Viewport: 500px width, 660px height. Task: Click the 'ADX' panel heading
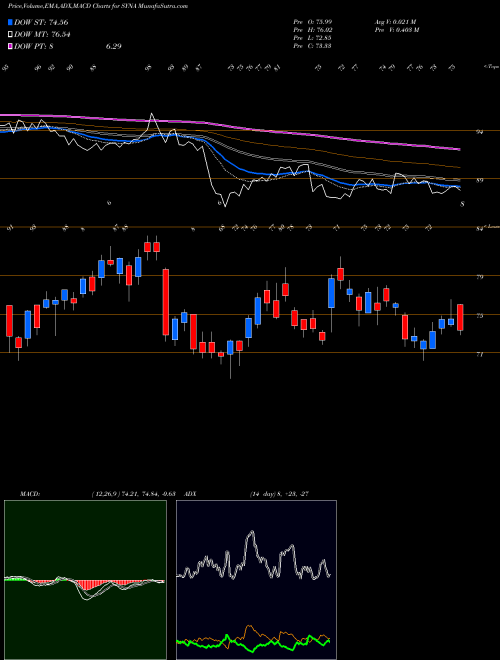pos(190,494)
